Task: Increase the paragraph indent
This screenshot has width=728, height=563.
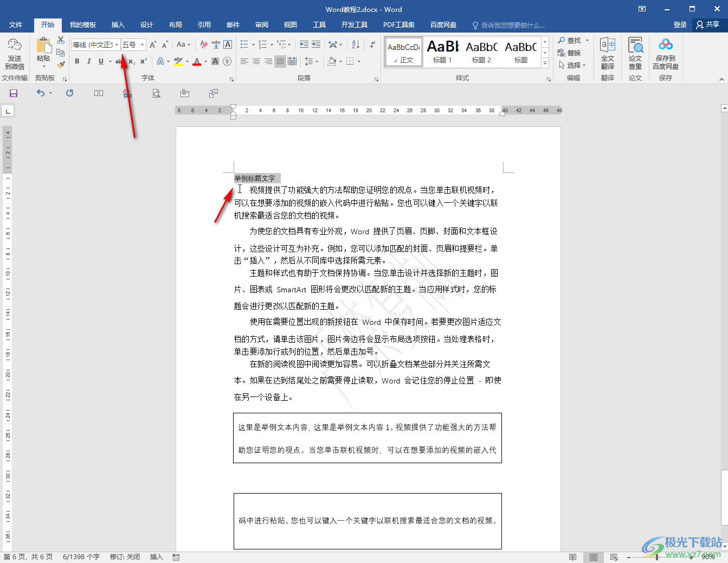Action: coord(316,44)
